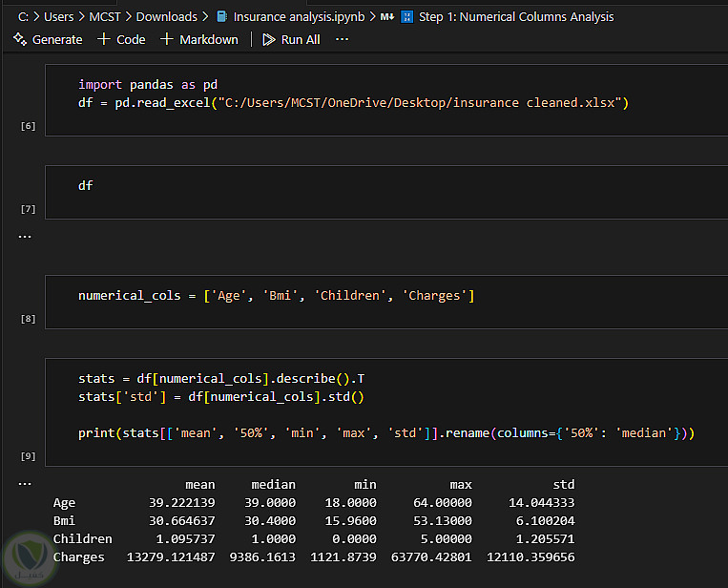The height and width of the screenshot is (588, 728).
Task: Expand the collapsed output under cell 7
Action: (x=25, y=236)
